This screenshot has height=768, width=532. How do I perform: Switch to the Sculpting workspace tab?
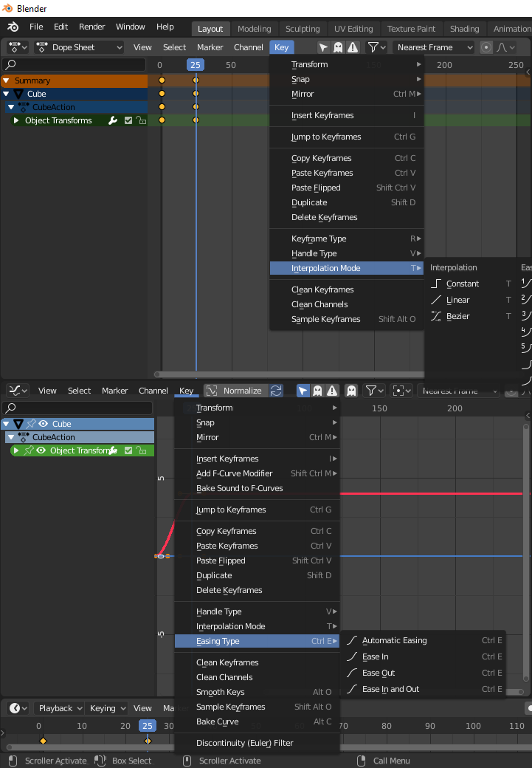[x=303, y=29]
